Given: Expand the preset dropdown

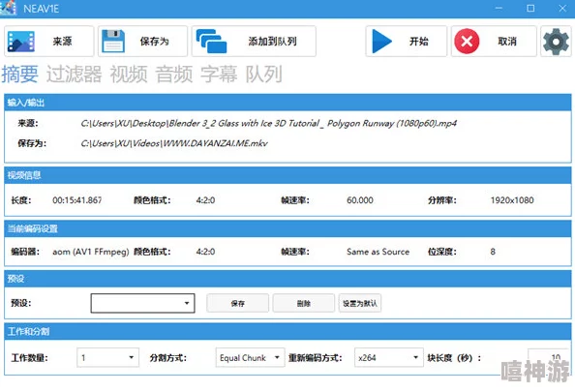Looking at the screenshot, I should (142, 303).
